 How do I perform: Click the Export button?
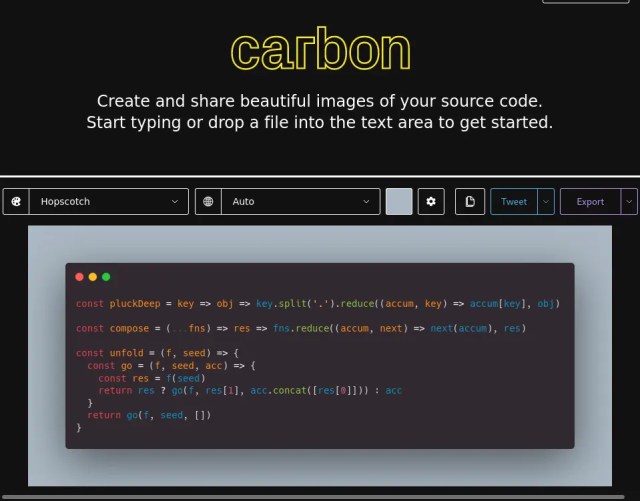[590, 201]
